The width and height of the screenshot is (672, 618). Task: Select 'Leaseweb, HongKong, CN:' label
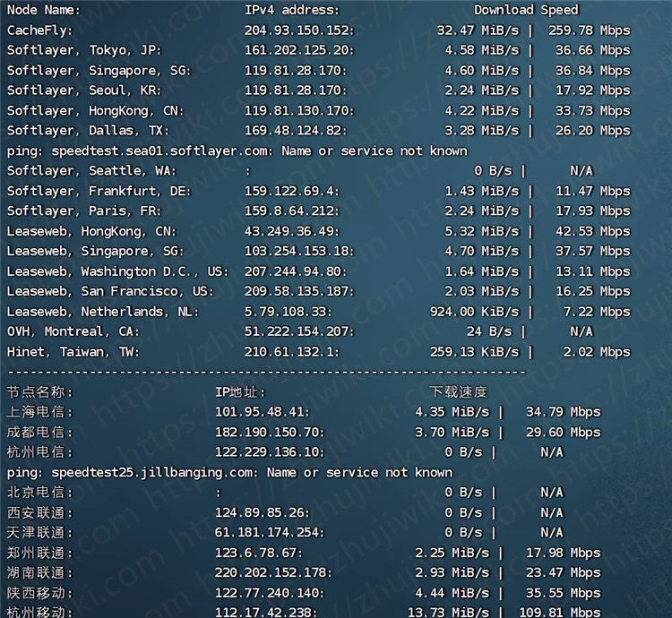[x=91, y=231]
